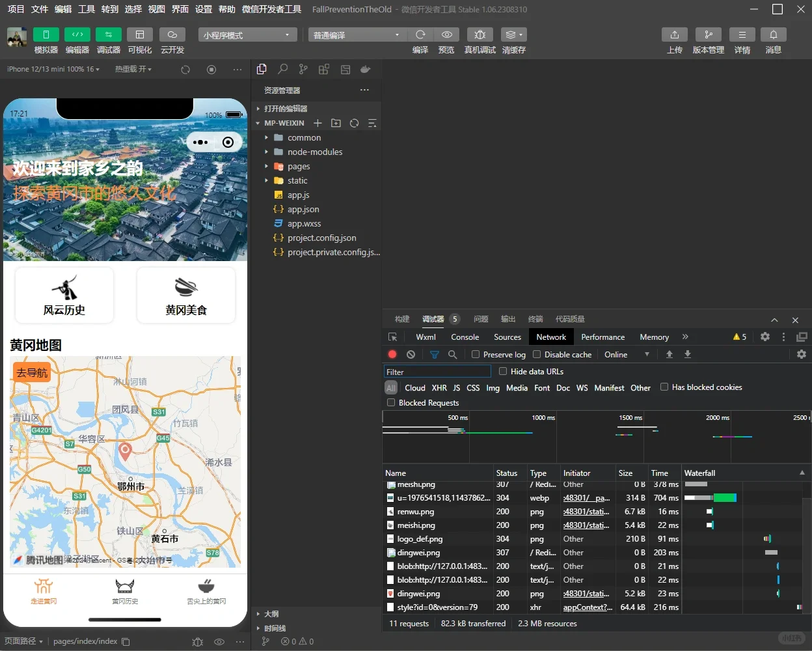Open the docker whale icon in sidebar
812x651 pixels.
point(366,69)
